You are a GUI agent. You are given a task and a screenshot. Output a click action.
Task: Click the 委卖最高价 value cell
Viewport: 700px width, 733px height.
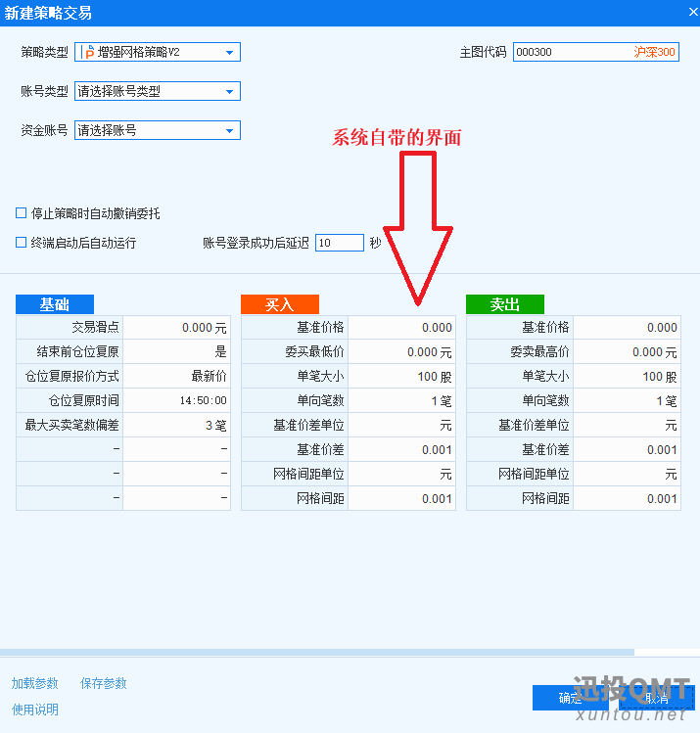(x=627, y=351)
